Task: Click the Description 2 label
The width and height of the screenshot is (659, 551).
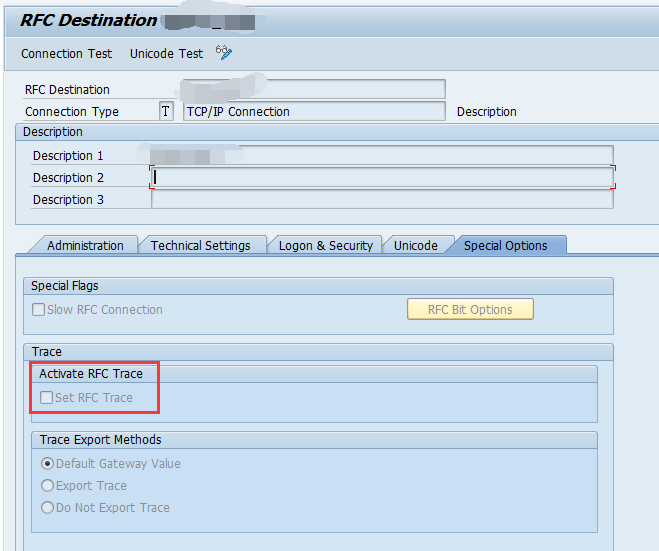Action: (x=68, y=178)
